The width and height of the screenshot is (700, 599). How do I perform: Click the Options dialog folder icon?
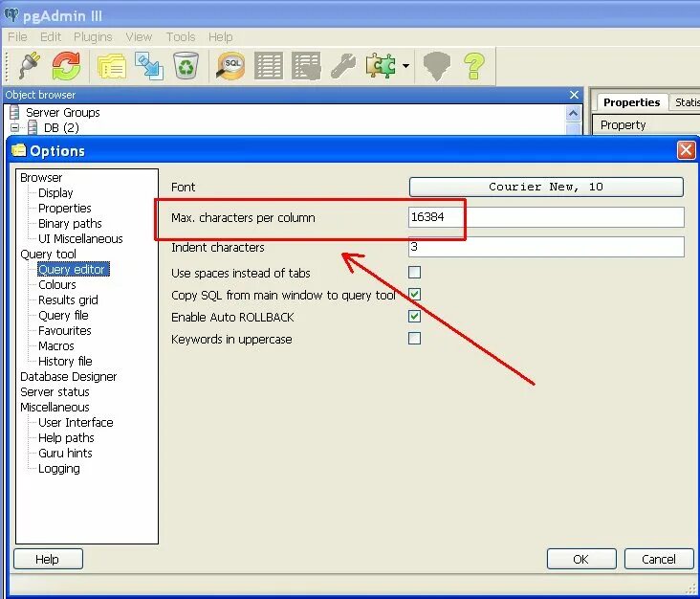18,150
